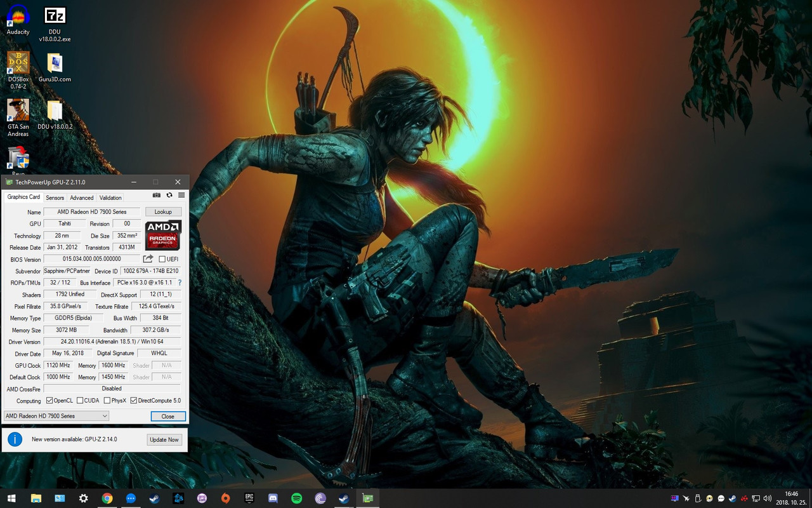Click the GPU Clock value 1120 MHz

pos(58,366)
